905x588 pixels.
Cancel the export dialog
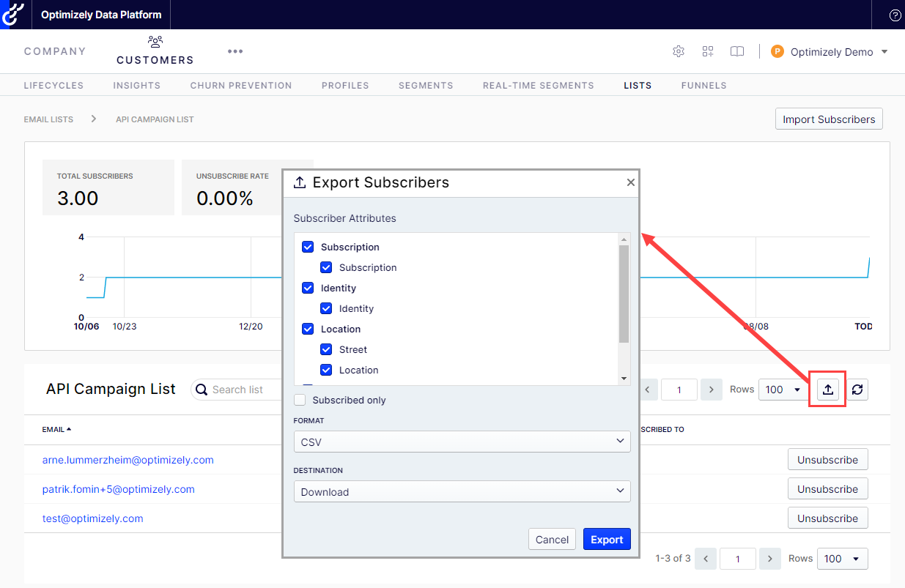[552, 540]
